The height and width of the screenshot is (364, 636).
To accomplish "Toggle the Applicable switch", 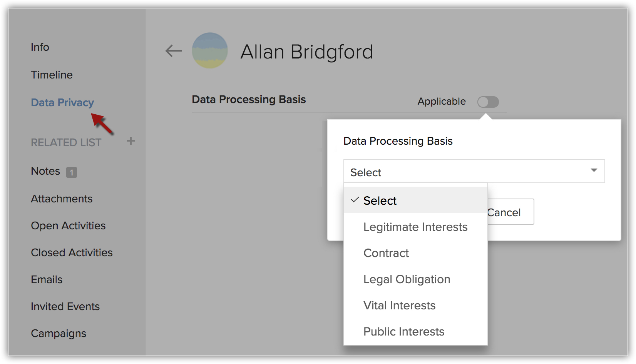I will click(x=488, y=102).
